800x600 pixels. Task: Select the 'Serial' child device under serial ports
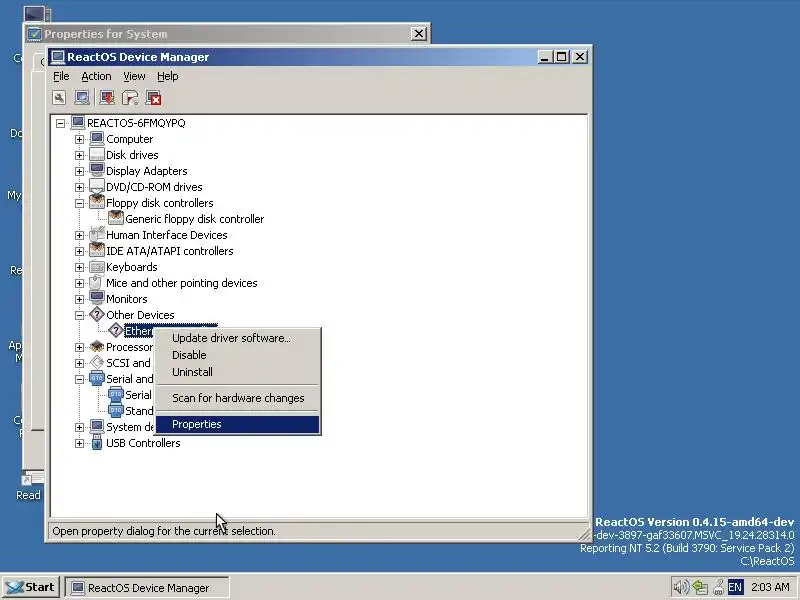138,395
